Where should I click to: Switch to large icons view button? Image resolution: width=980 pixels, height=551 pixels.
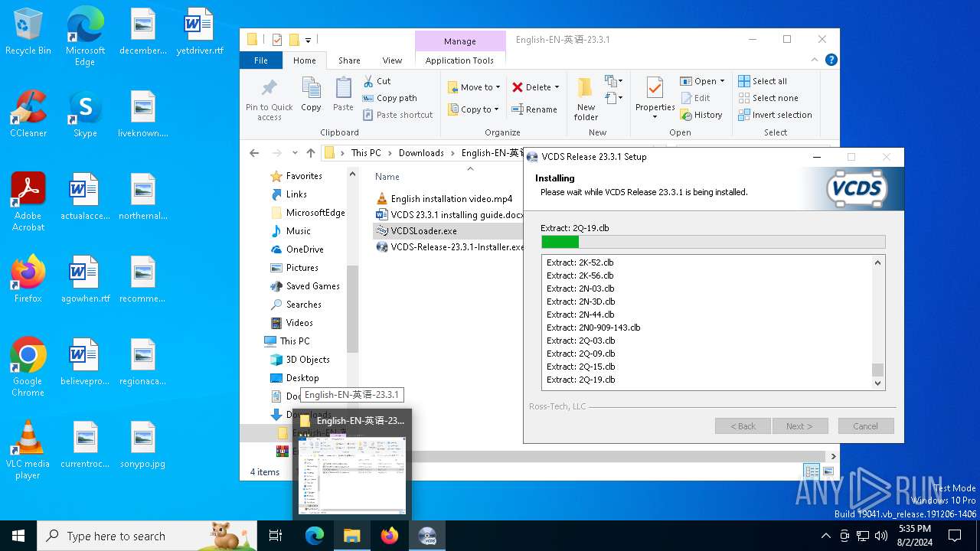(x=828, y=471)
